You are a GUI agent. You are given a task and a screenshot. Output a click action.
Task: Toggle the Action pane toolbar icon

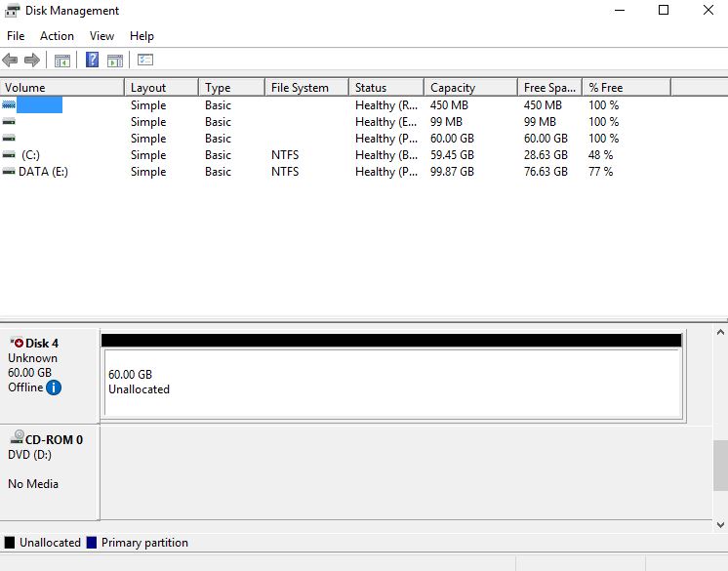[115, 61]
